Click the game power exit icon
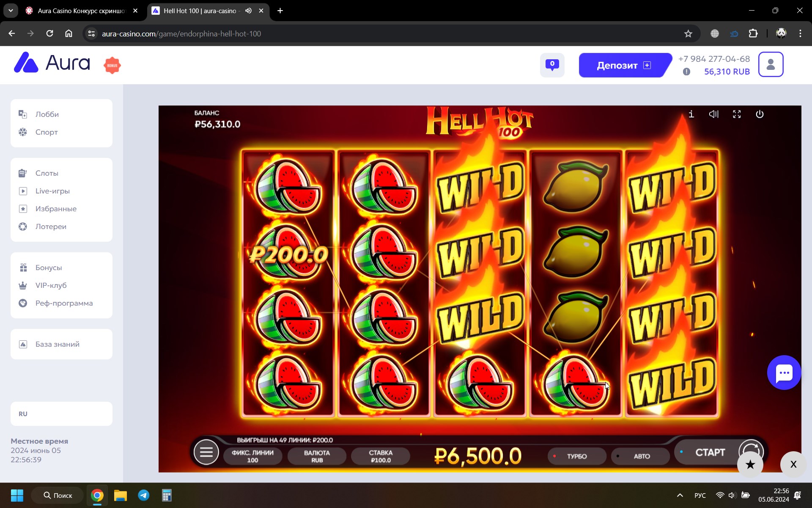The image size is (812, 508). coord(760,114)
